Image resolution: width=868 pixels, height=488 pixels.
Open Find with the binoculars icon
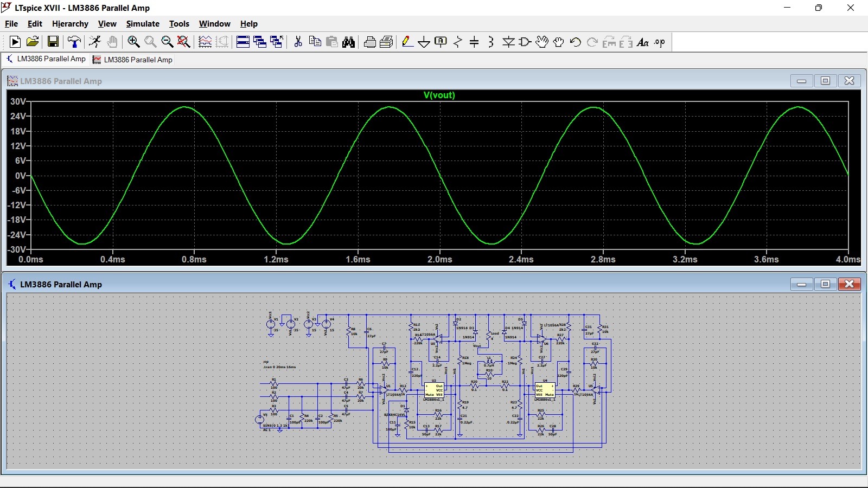point(349,42)
